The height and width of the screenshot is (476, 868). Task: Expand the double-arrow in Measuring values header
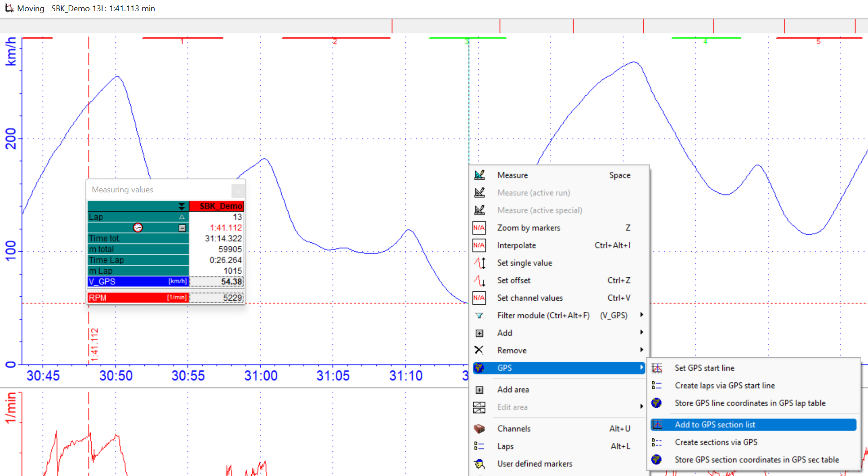point(182,206)
